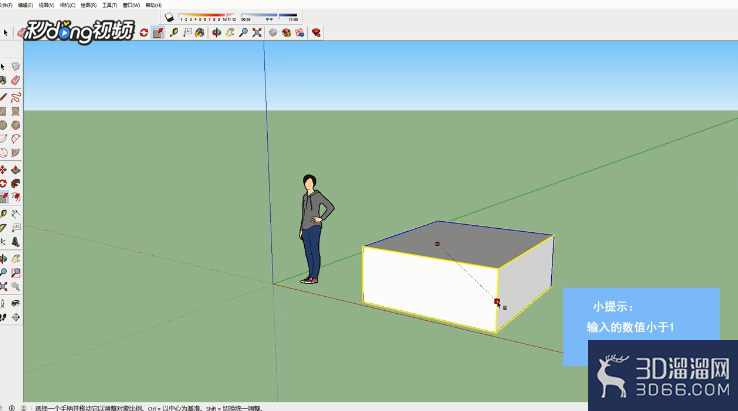Adjust the shadow date month slider
The image size is (738, 411).
click(x=207, y=17)
